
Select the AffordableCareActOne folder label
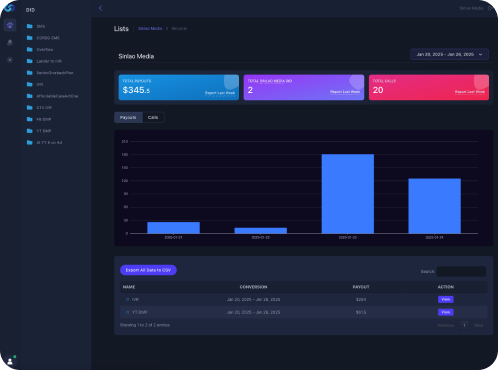tap(57, 96)
